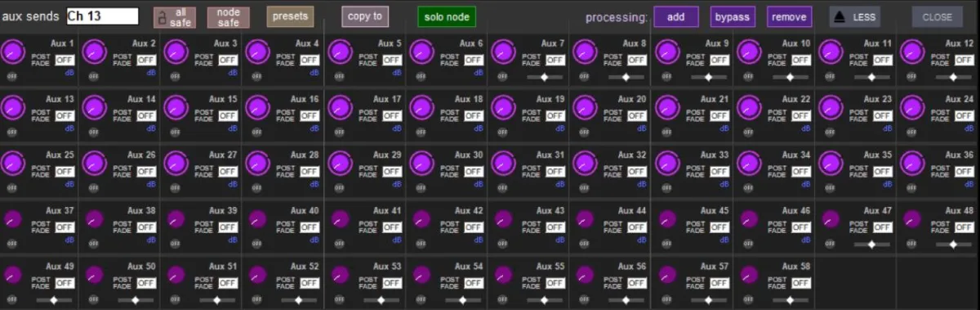Image resolution: width=980 pixels, height=310 pixels.
Task: Click the Ch 13 channel name field
Action: 102,16
